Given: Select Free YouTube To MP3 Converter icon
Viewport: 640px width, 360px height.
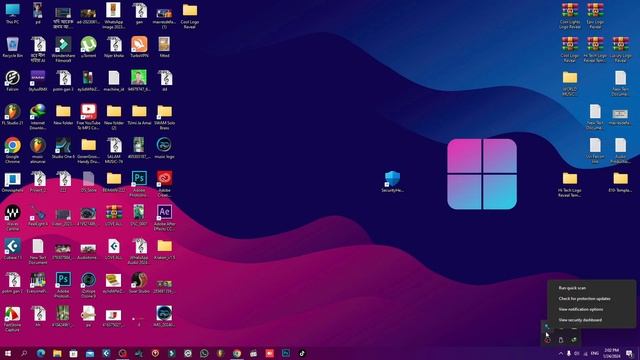Looking at the screenshot, I should [x=89, y=117].
